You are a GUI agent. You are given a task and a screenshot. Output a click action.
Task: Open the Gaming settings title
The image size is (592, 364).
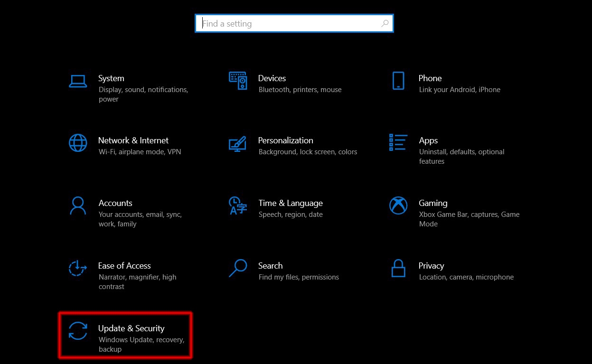[433, 203]
